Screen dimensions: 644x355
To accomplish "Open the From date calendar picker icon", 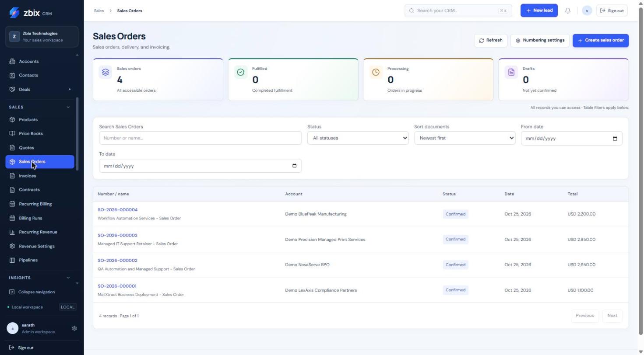I will click(615, 139).
